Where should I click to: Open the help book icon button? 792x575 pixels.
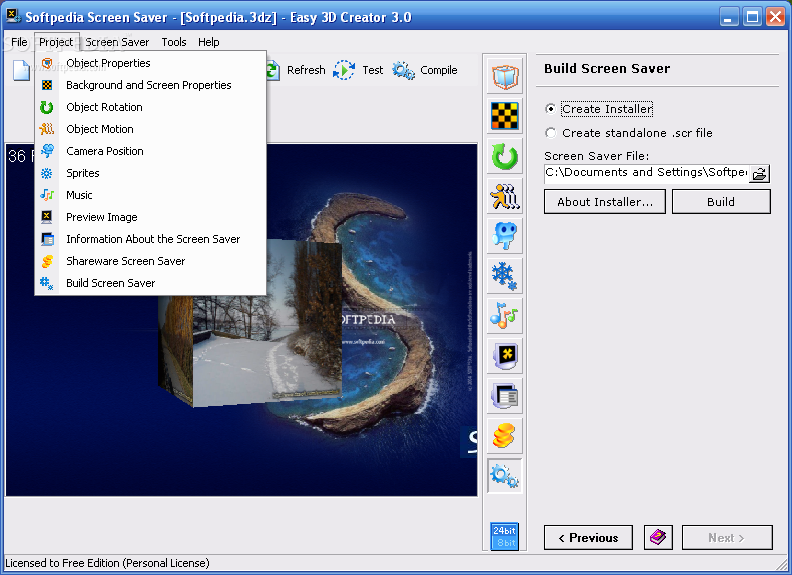tap(658, 537)
